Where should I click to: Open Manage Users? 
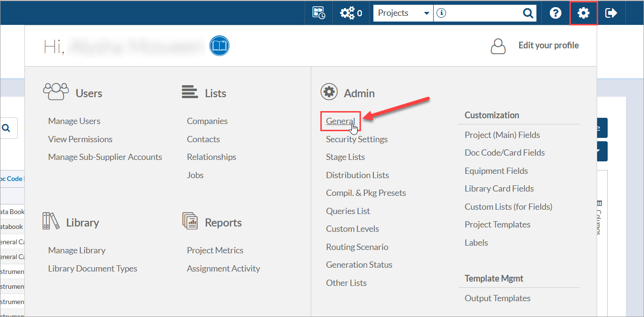point(74,121)
